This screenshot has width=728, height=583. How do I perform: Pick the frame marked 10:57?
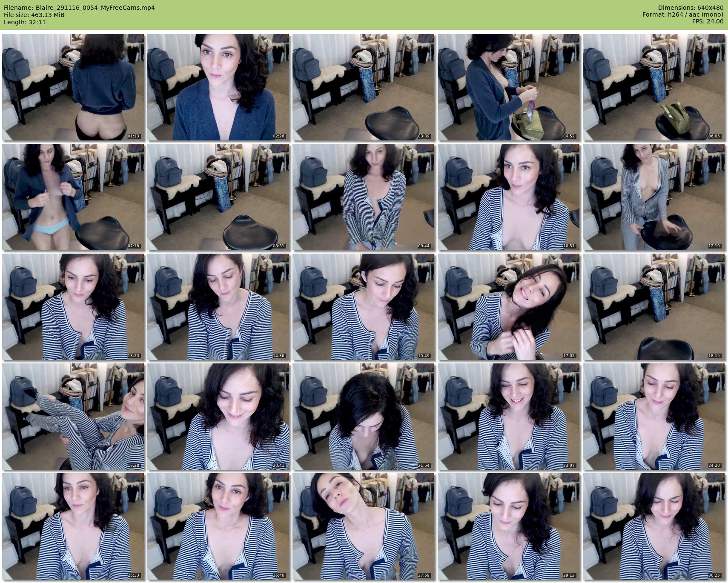(509, 197)
